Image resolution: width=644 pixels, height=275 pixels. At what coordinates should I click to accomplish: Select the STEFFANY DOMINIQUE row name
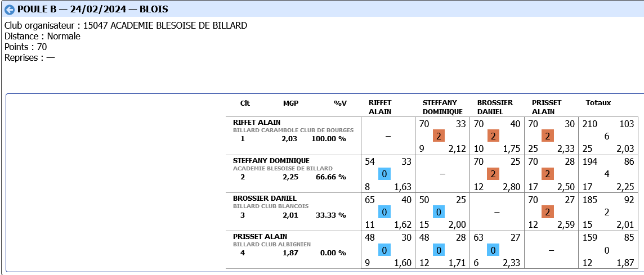(x=271, y=160)
